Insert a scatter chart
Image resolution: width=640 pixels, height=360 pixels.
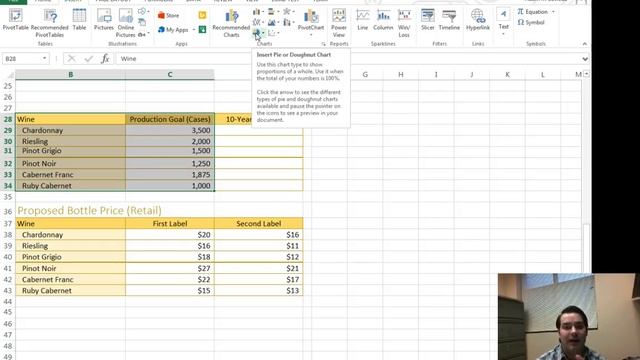[273, 33]
